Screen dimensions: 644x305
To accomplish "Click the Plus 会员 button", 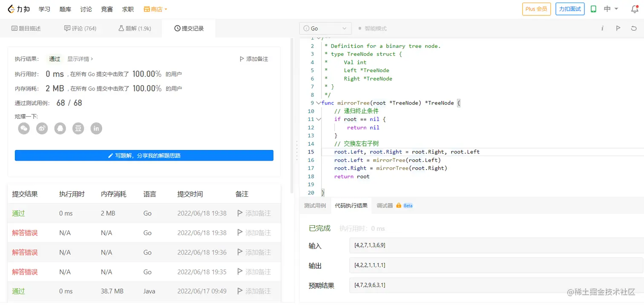I will tap(536, 9).
